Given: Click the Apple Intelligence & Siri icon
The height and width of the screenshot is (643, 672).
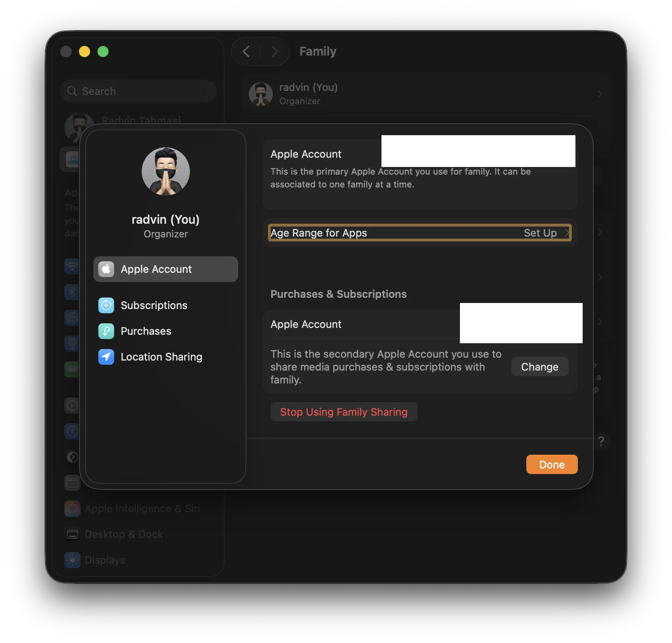Looking at the screenshot, I should [72, 509].
